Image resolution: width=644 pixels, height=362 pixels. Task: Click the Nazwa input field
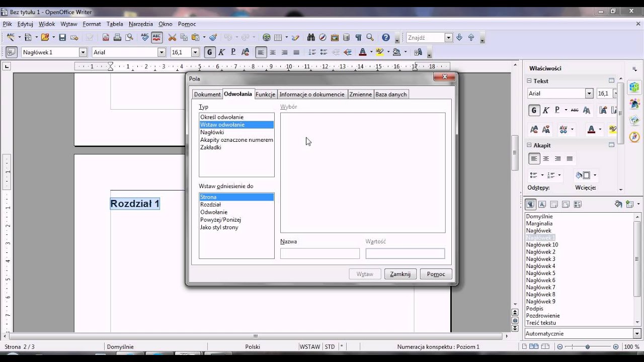pyautogui.click(x=320, y=253)
